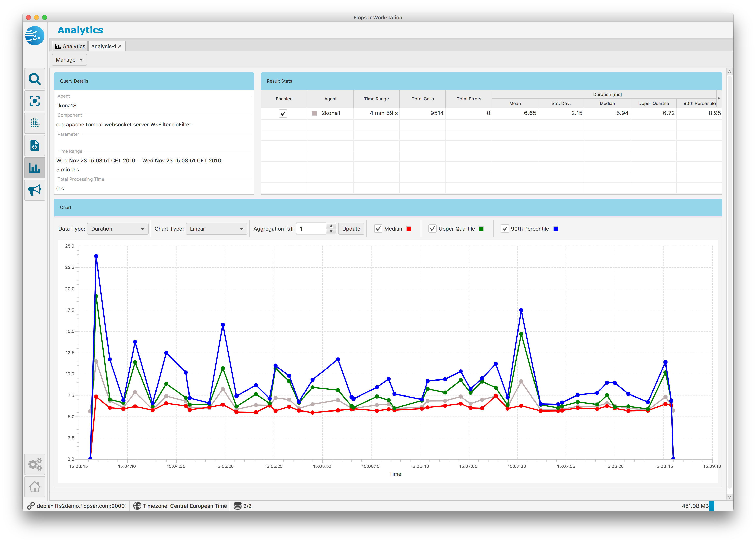Close the Analysis-1 tab

[120, 46]
